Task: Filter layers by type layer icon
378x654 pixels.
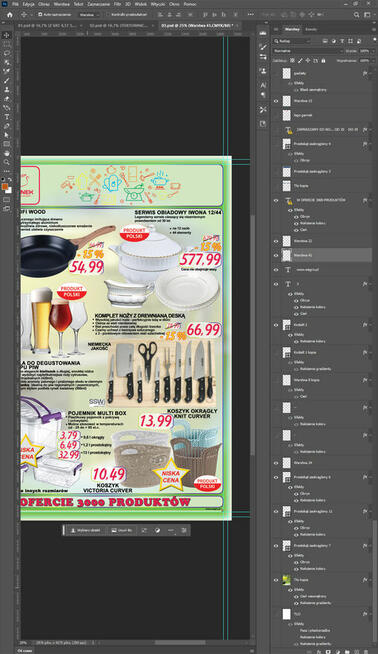Action: tap(342, 41)
